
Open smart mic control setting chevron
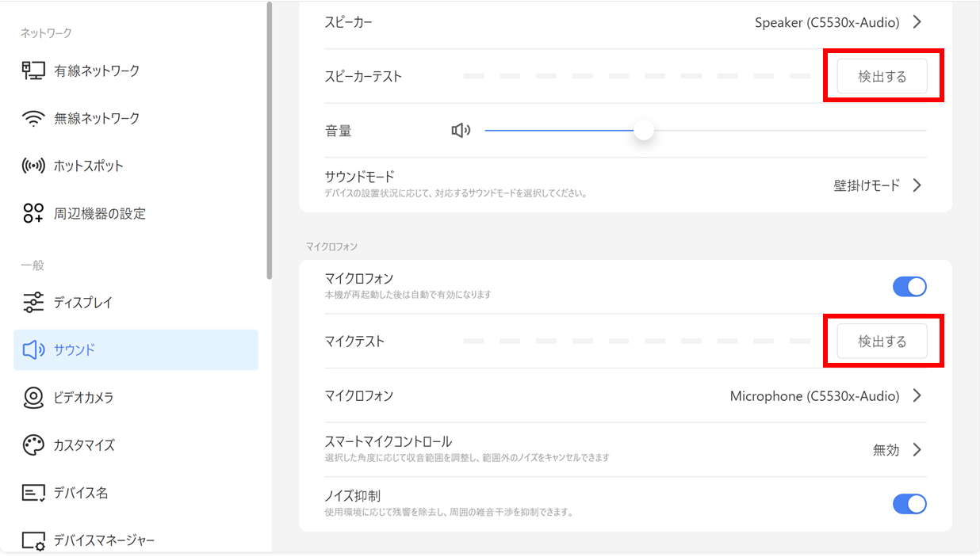917,450
